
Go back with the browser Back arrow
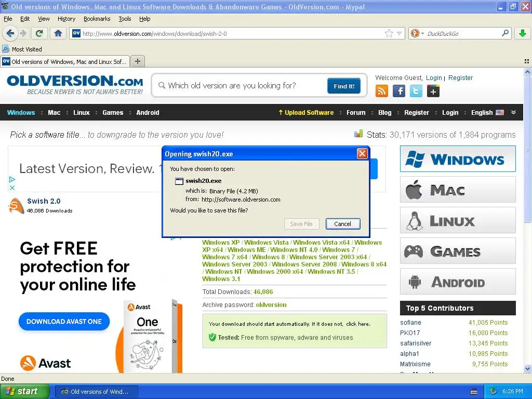[10, 33]
